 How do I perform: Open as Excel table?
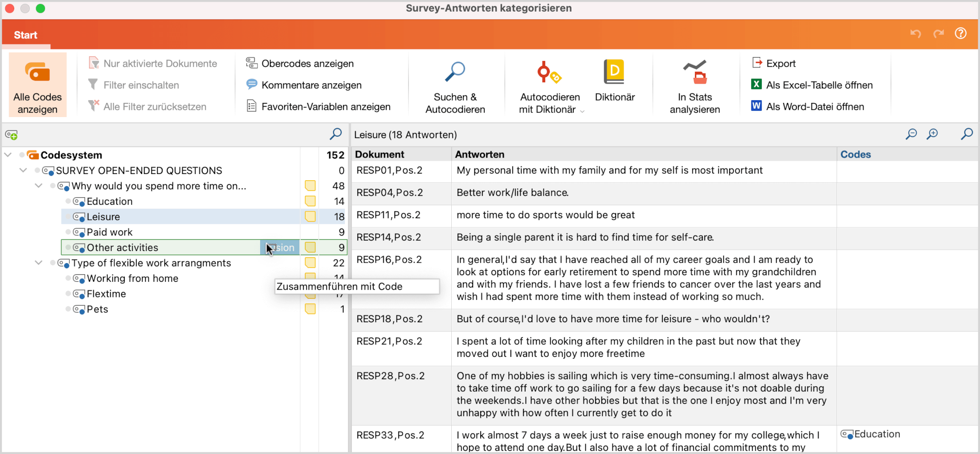point(812,85)
